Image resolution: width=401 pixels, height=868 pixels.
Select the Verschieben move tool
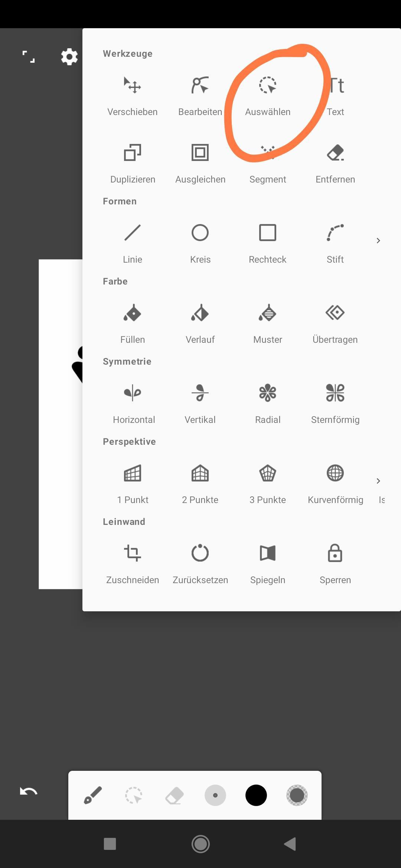coord(133,96)
